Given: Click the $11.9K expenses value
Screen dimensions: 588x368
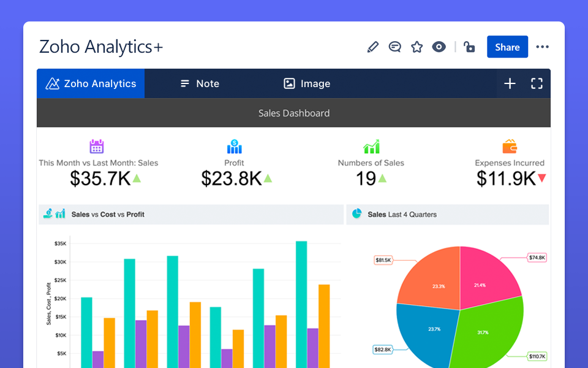Looking at the screenshot, I should (507, 178).
